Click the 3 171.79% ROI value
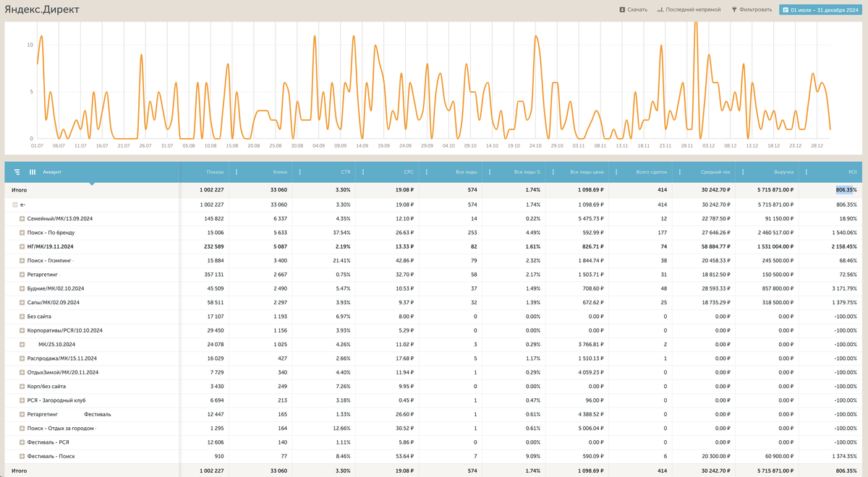Screen dimensions: 868x477 point(843,288)
